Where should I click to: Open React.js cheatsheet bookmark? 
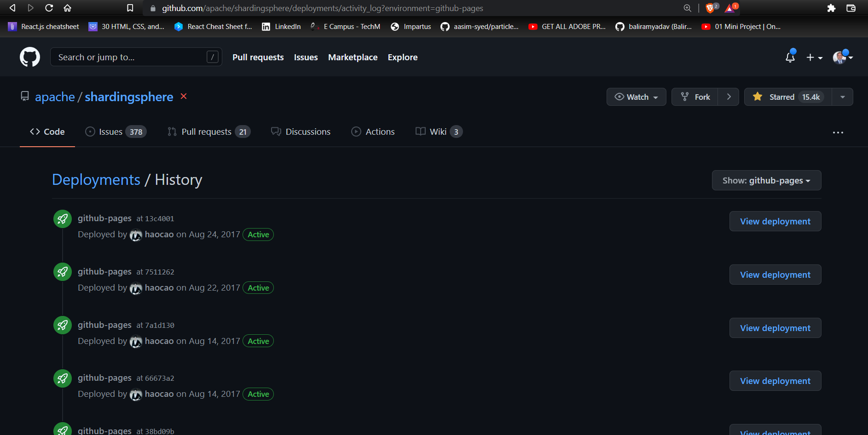[44, 27]
